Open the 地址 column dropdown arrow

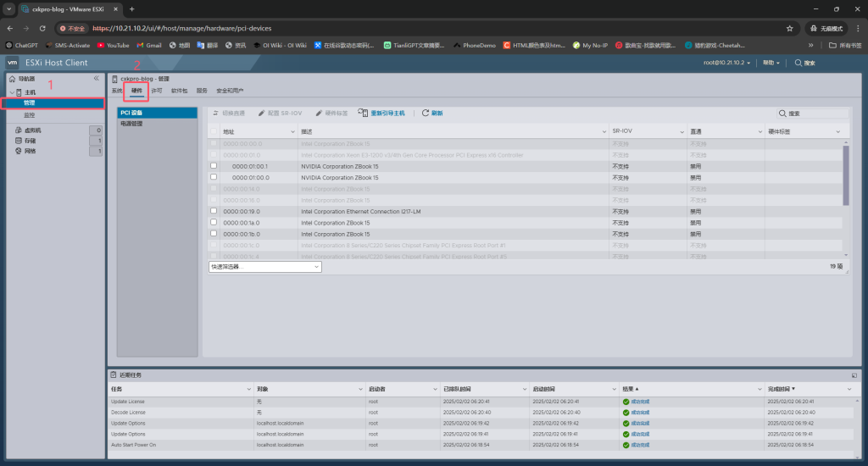click(x=292, y=131)
